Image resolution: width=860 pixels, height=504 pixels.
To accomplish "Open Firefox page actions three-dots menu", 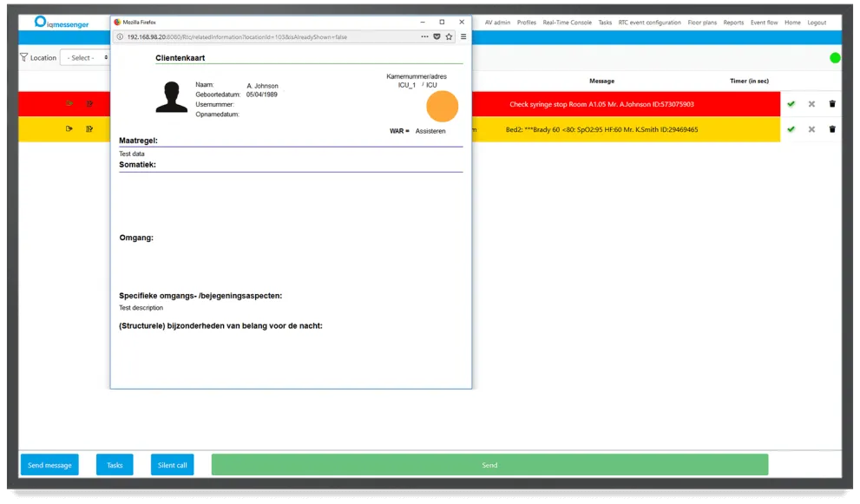I will point(424,36).
